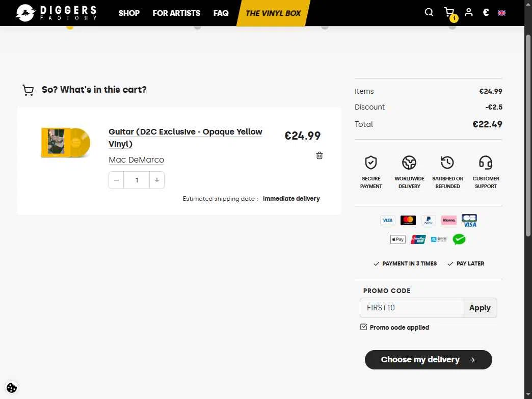Open the For Artists menu
This screenshot has height=399, width=532.
176,13
